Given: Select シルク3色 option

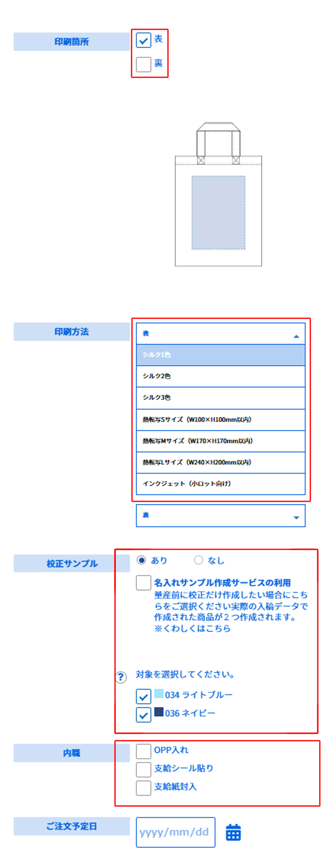Looking at the screenshot, I should click(221, 398).
